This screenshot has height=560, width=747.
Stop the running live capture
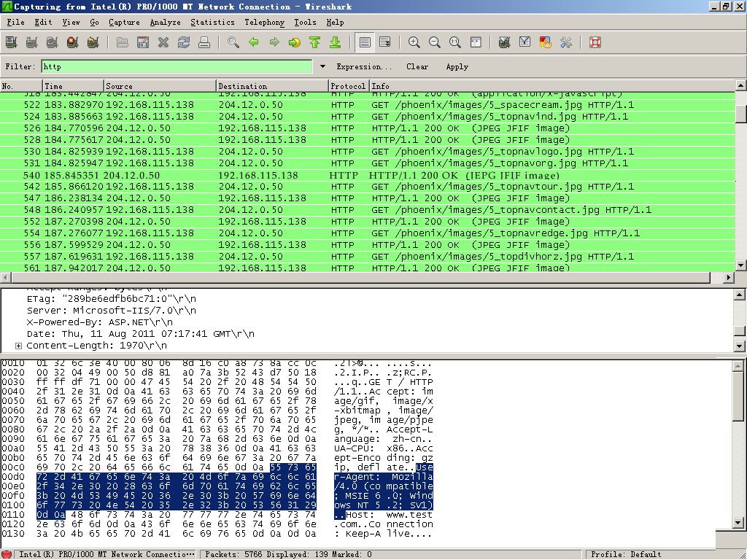click(x=73, y=42)
